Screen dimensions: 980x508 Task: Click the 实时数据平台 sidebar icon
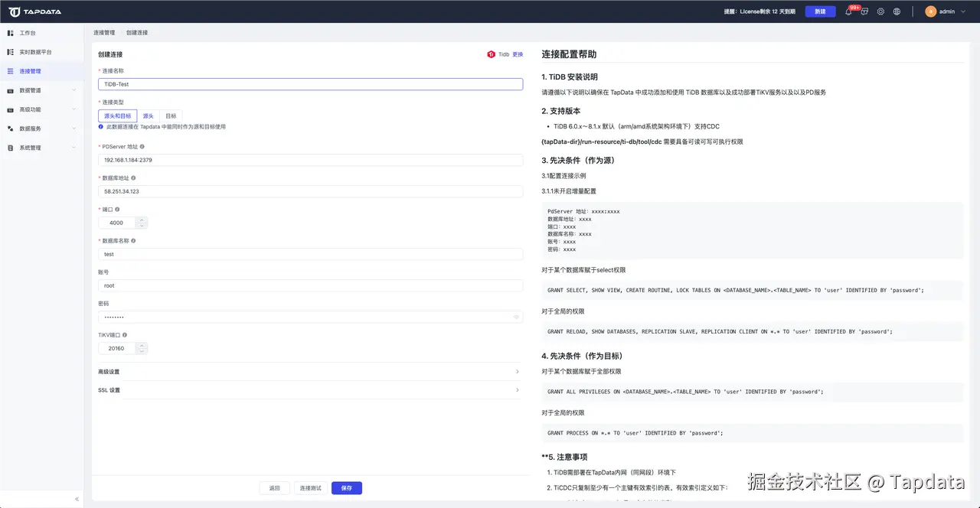pos(10,52)
